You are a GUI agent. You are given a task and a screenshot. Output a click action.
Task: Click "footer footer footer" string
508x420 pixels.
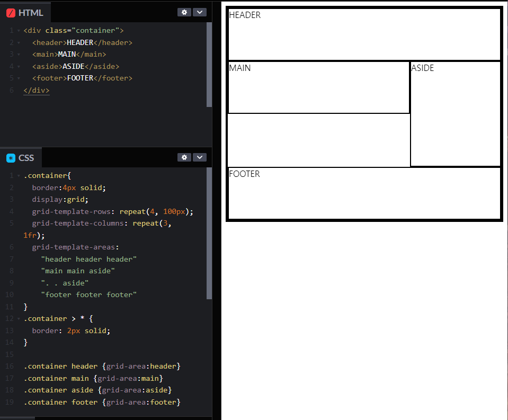[x=89, y=294]
